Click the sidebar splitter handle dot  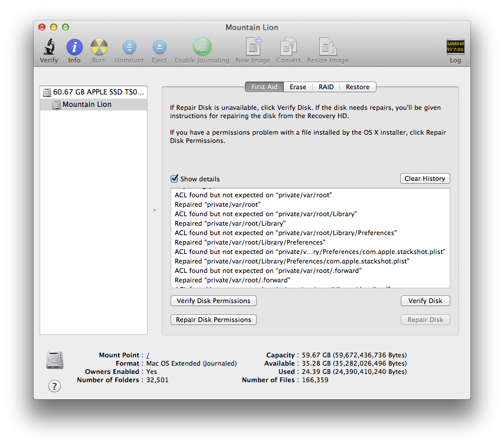click(x=155, y=210)
